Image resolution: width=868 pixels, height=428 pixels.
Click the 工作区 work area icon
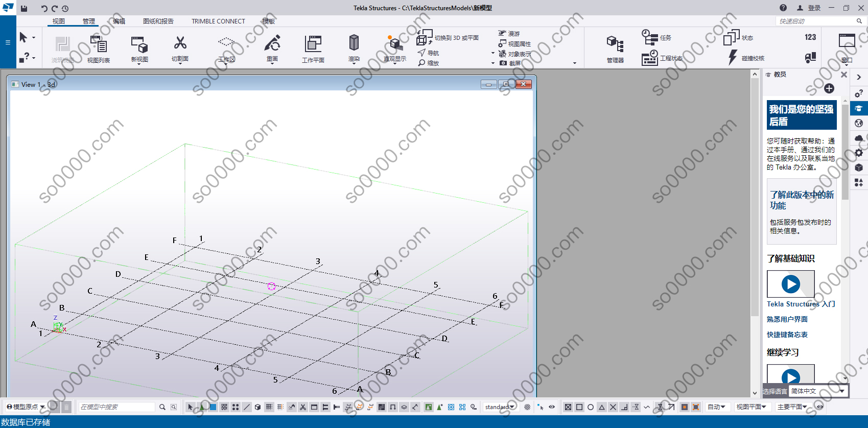pos(226,42)
